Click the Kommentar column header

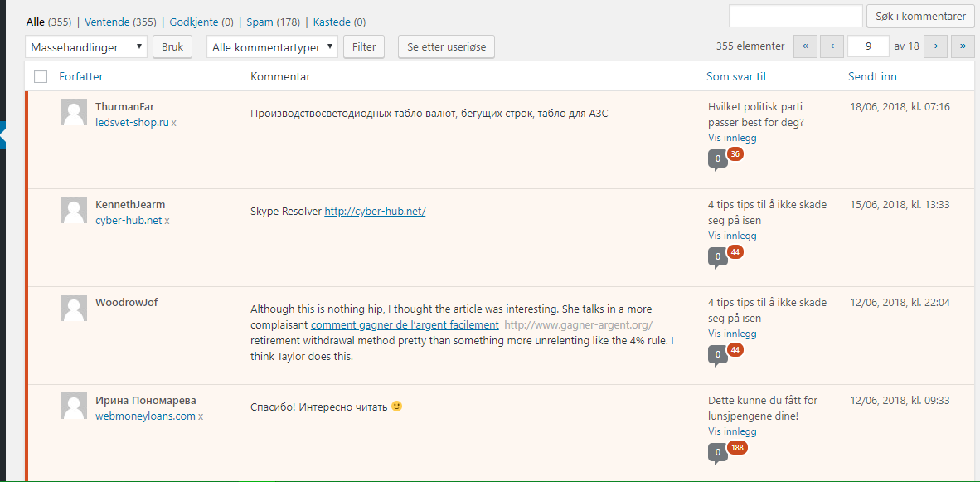[x=280, y=76]
